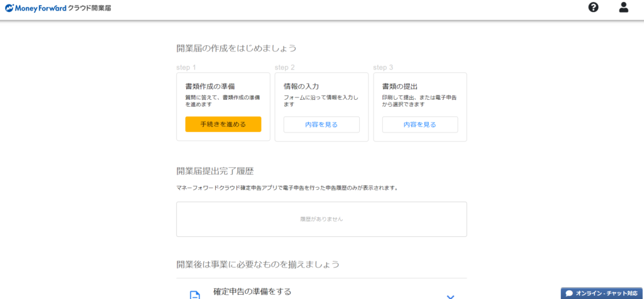The width and height of the screenshot is (644, 299).
Task: Open the user account icon menu
Action: pos(623,8)
